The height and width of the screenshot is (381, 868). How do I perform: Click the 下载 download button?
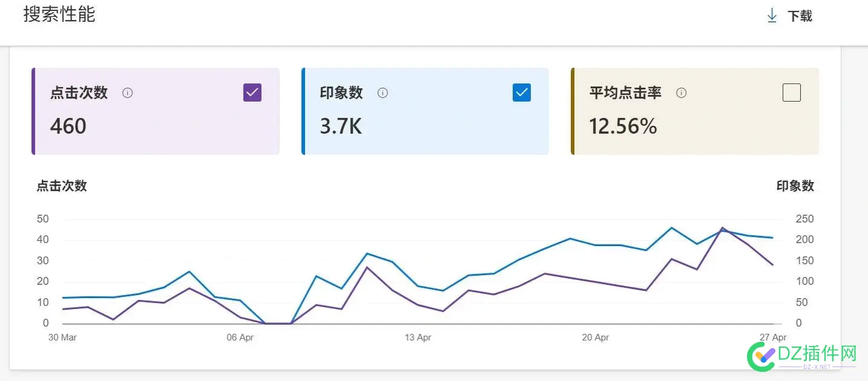point(799,16)
